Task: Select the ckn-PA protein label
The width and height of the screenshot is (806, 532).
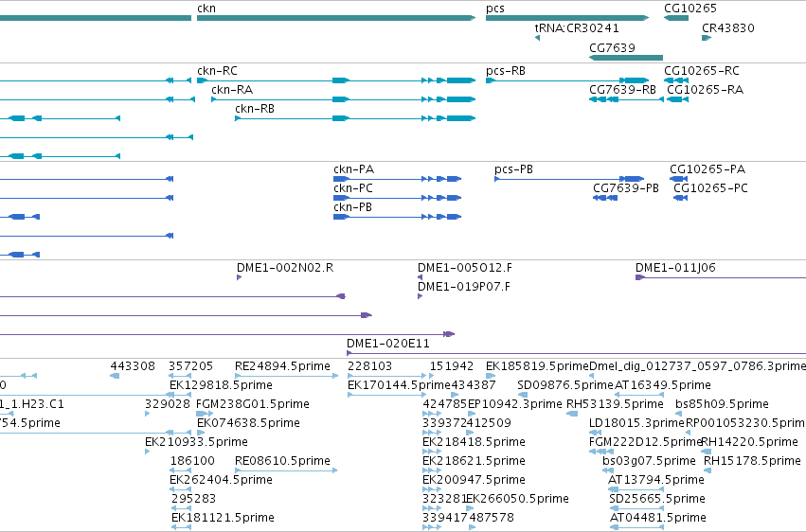Action: [353, 169]
